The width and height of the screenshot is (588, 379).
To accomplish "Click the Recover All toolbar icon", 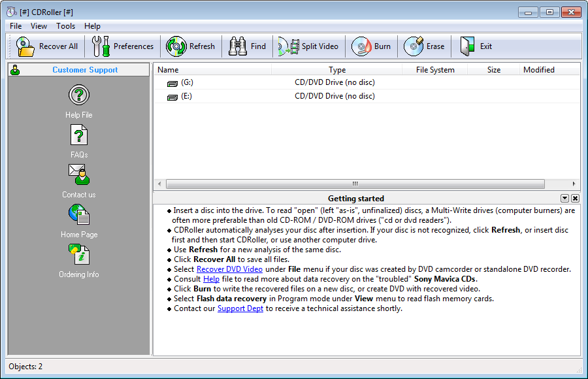I will [x=25, y=46].
